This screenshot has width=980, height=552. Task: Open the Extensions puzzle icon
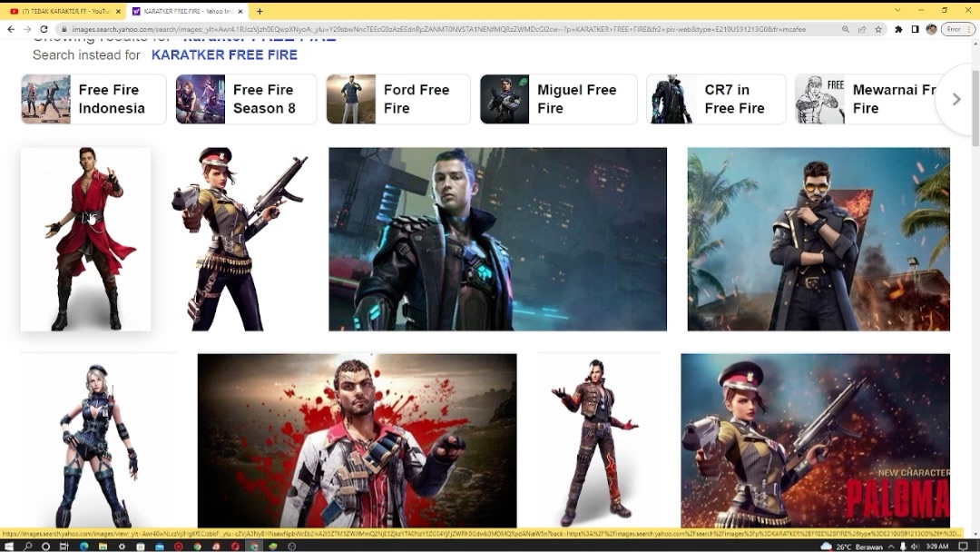pyautogui.click(x=898, y=29)
